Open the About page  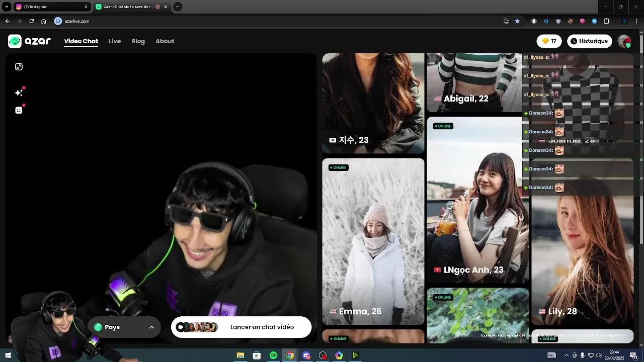tap(165, 41)
